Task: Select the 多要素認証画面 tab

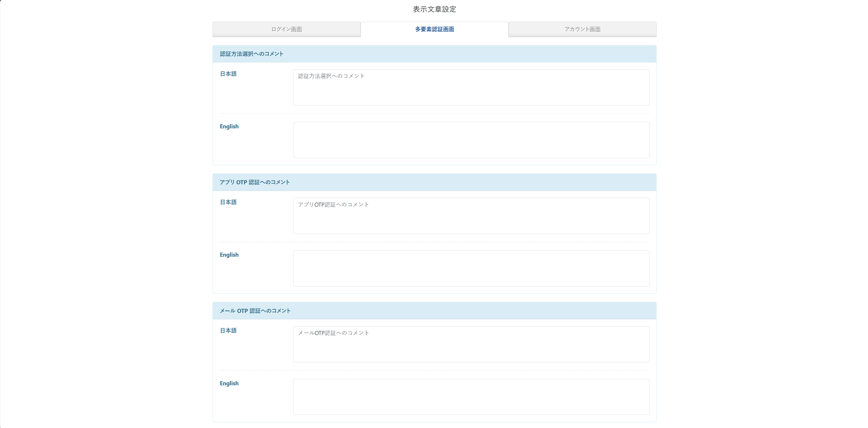Action: [x=434, y=29]
